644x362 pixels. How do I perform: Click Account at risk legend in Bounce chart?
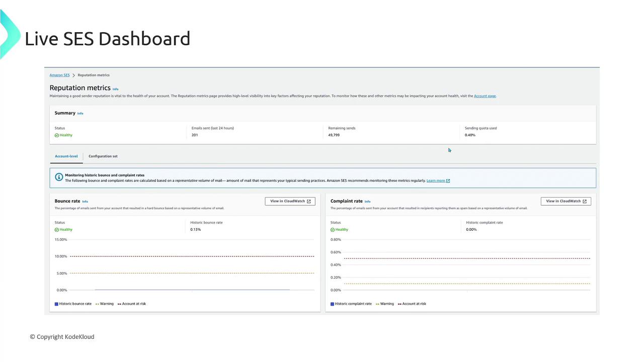pyautogui.click(x=132, y=304)
